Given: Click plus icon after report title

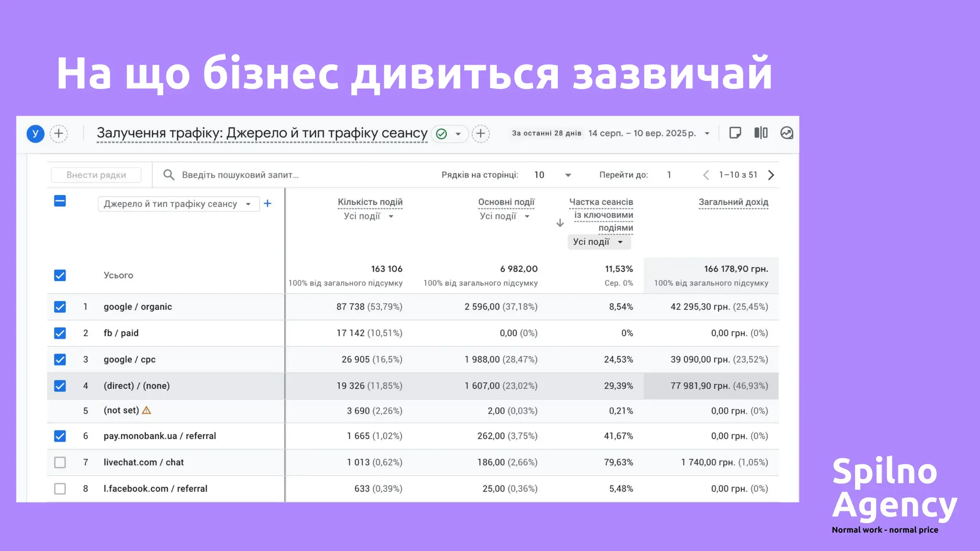Looking at the screenshot, I should click(481, 133).
